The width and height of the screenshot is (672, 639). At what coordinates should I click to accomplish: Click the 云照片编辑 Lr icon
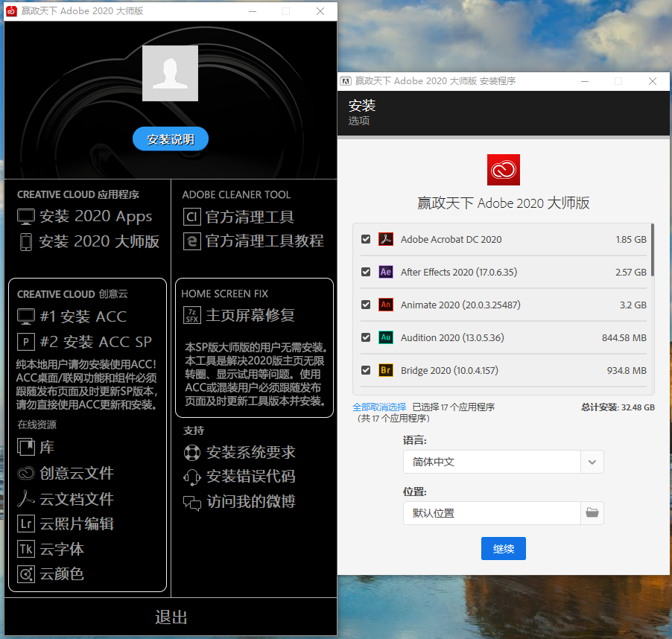point(26,524)
